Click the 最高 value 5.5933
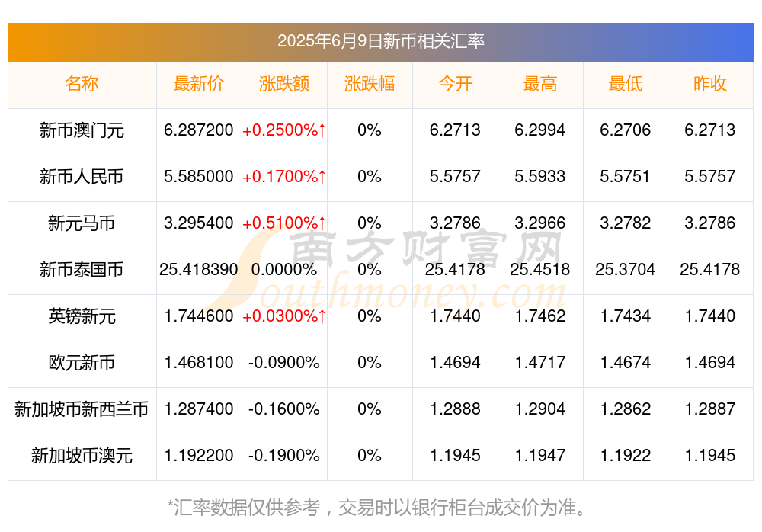Screen dimensions: 762x532 pyautogui.click(x=540, y=176)
